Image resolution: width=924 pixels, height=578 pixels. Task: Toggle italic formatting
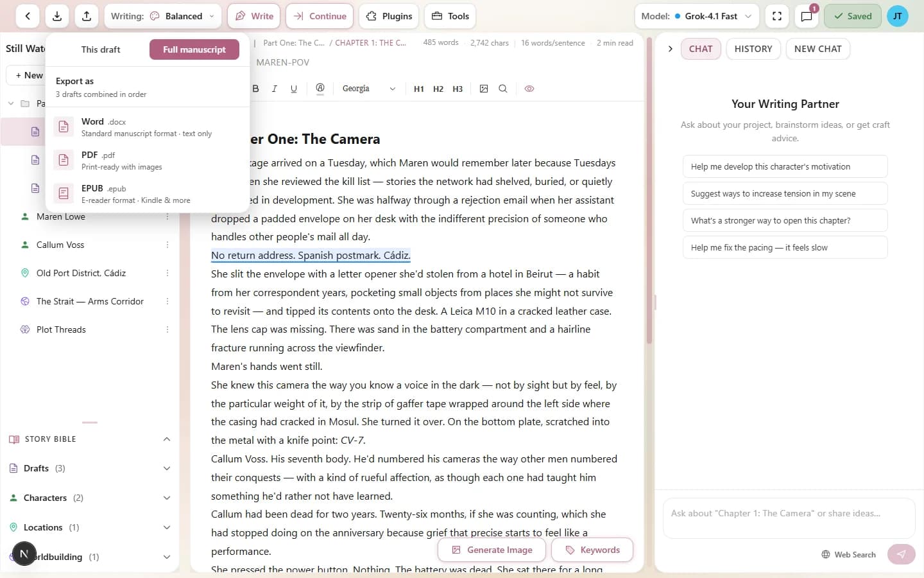tap(275, 89)
